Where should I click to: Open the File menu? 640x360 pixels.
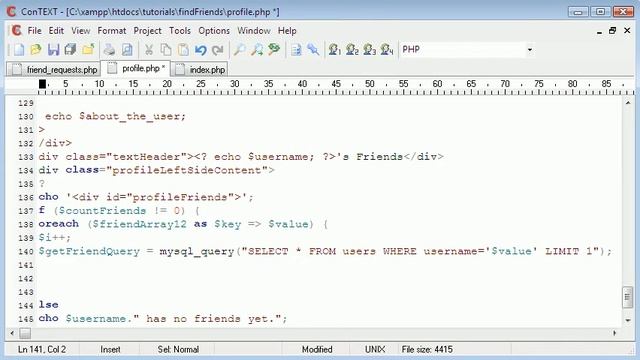click(x=34, y=31)
